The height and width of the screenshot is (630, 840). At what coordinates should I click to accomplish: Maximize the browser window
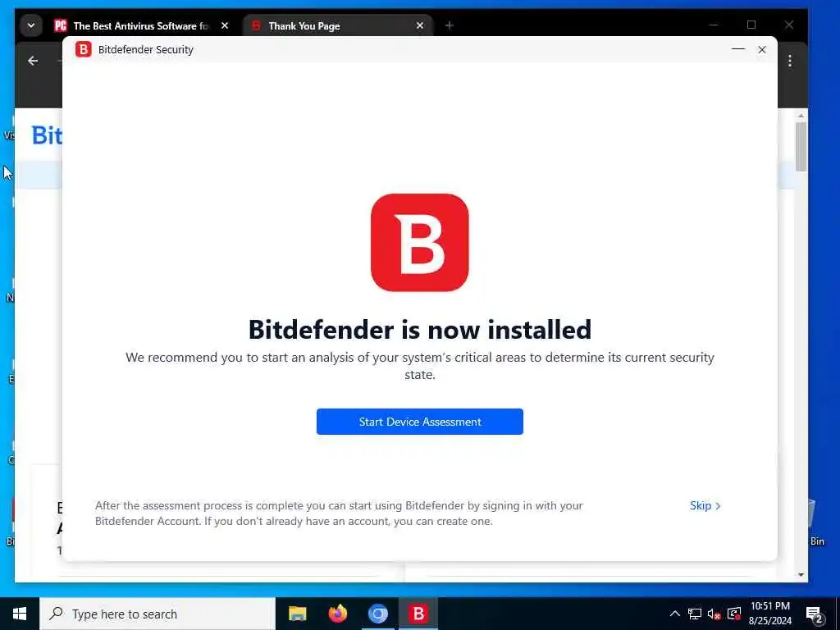(751, 25)
